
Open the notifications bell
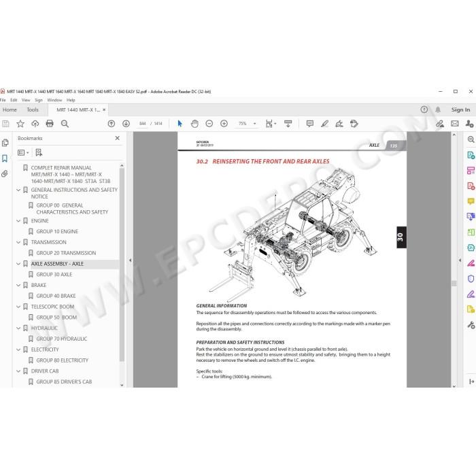click(438, 109)
